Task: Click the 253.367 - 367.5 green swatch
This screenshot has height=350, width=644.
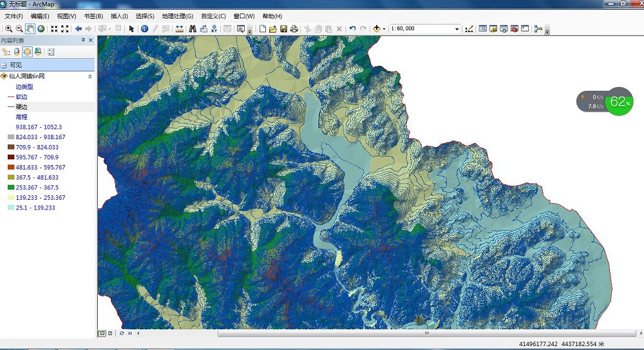Action: [x=11, y=188]
